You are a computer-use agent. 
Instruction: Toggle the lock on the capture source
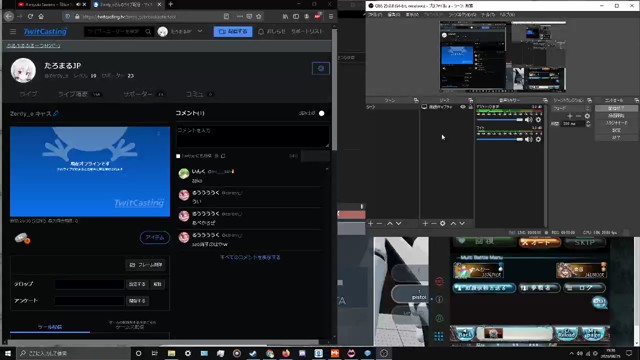point(470,107)
